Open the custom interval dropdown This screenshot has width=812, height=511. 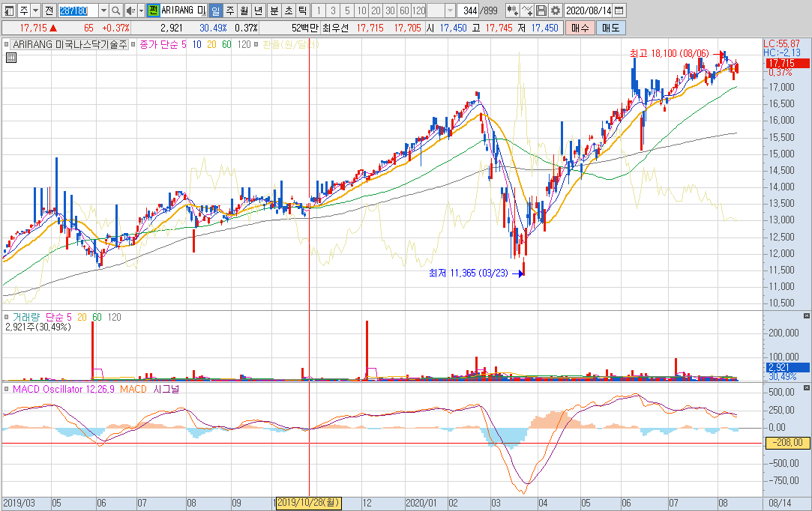[450, 10]
